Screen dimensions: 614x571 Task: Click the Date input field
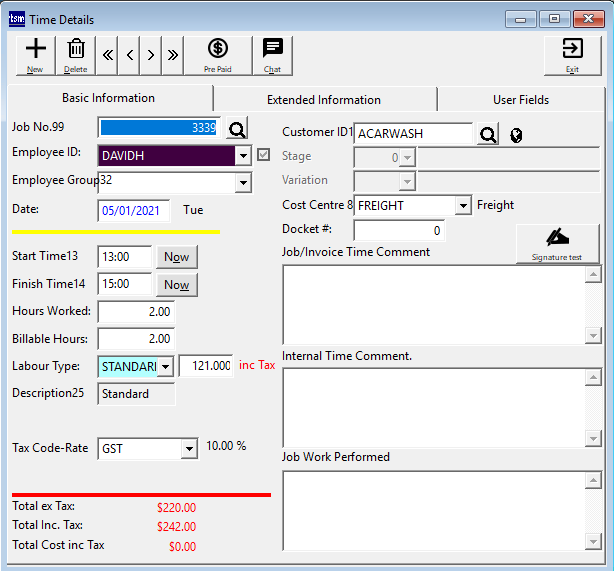(133, 211)
